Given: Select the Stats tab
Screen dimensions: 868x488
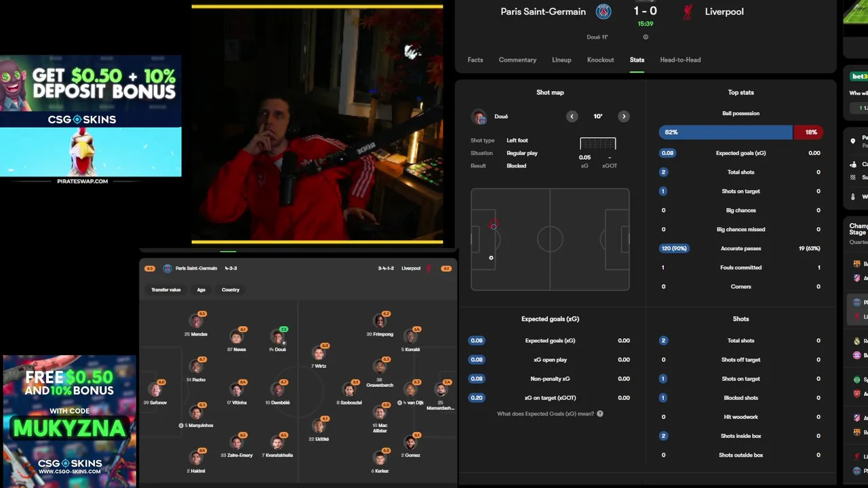Looking at the screenshot, I should pyautogui.click(x=637, y=60).
